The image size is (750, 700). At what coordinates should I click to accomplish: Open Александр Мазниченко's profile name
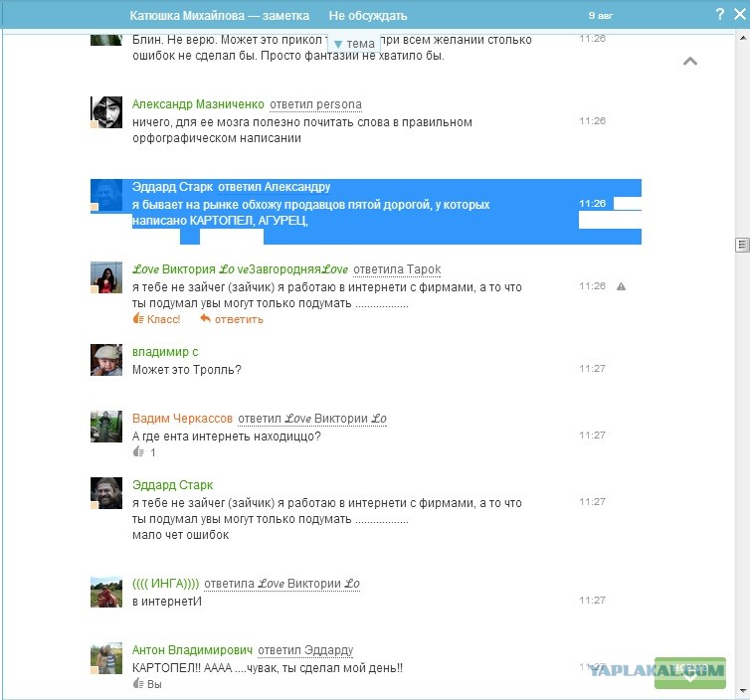pos(198,104)
